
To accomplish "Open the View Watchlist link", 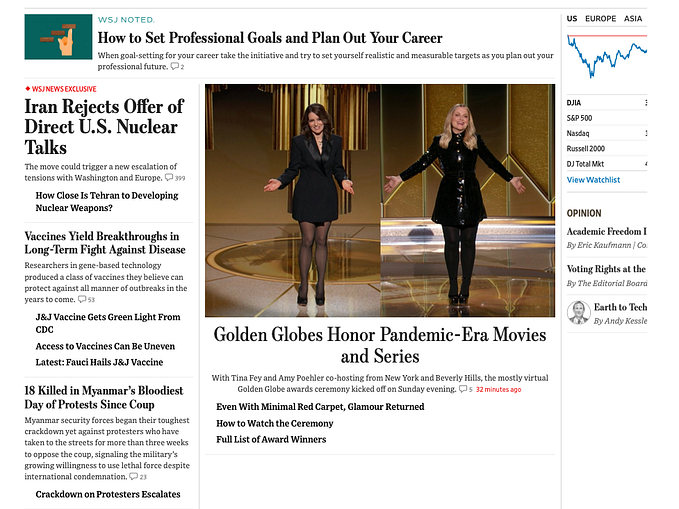I will pos(593,180).
